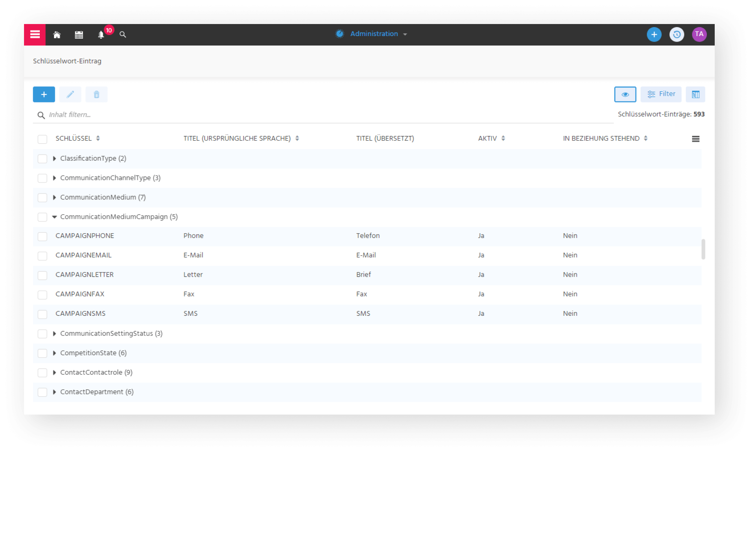Collapse the CommunicationMediumCampaign (5) group
This screenshot has height=546, width=756.
coord(54,217)
